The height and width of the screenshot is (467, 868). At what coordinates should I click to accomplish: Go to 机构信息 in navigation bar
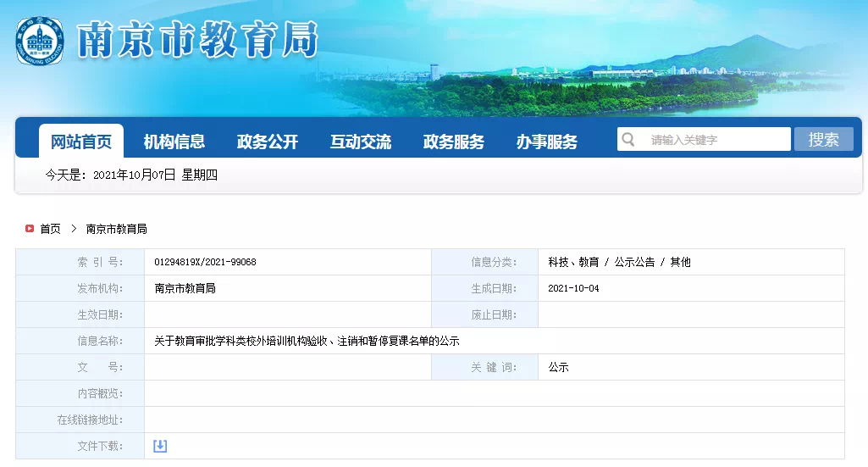pos(174,142)
